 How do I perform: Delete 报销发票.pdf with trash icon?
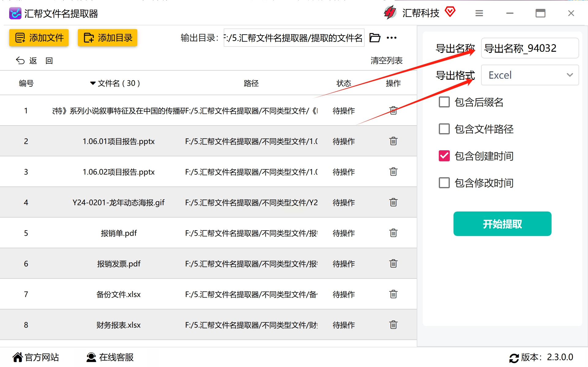[x=393, y=264]
